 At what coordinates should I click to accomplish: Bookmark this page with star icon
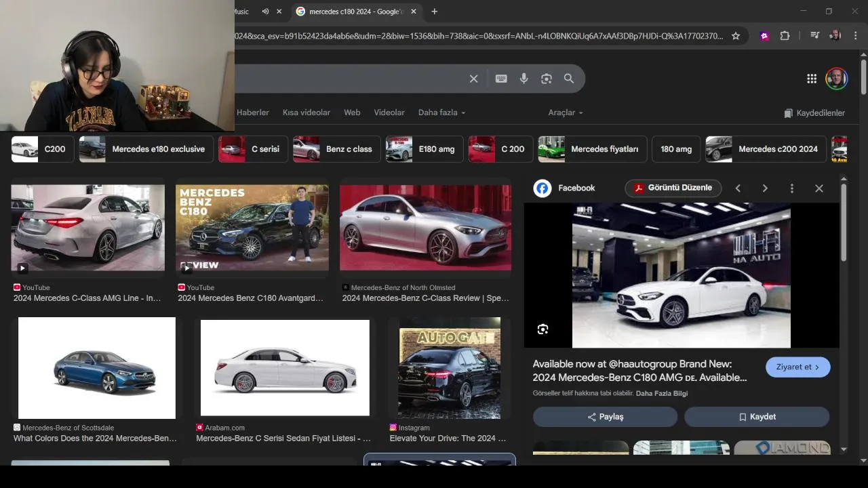pyautogui.click(x=736, y=36)
